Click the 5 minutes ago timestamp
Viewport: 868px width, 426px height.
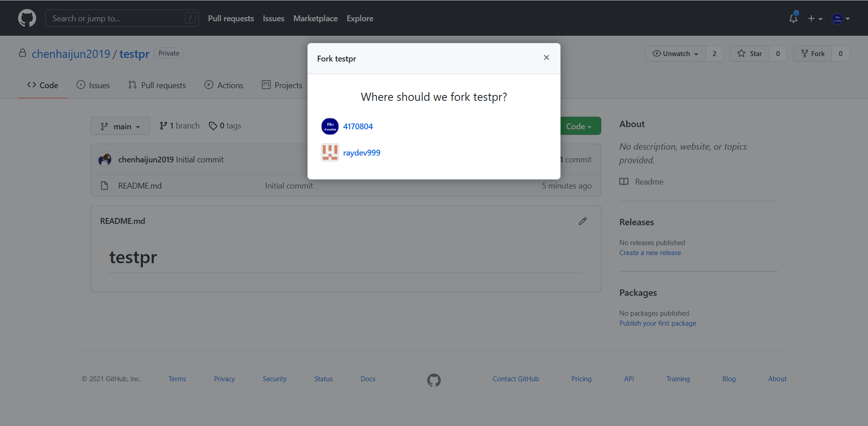[x=567, y=186]
